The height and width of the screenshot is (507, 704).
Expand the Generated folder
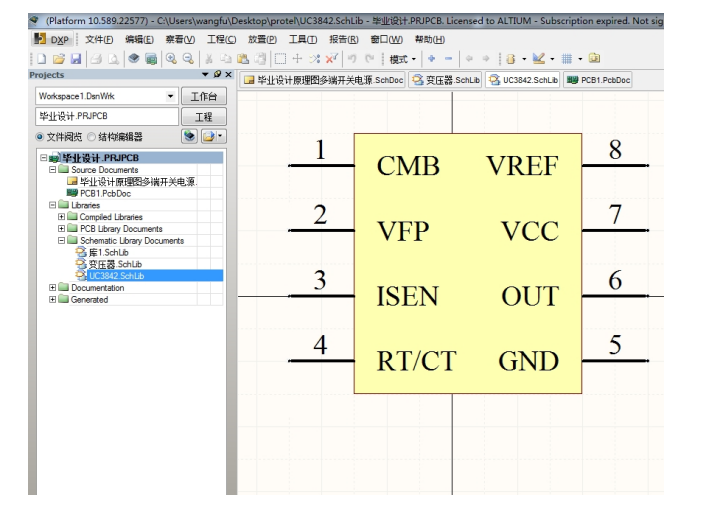(x=53, y=299)
